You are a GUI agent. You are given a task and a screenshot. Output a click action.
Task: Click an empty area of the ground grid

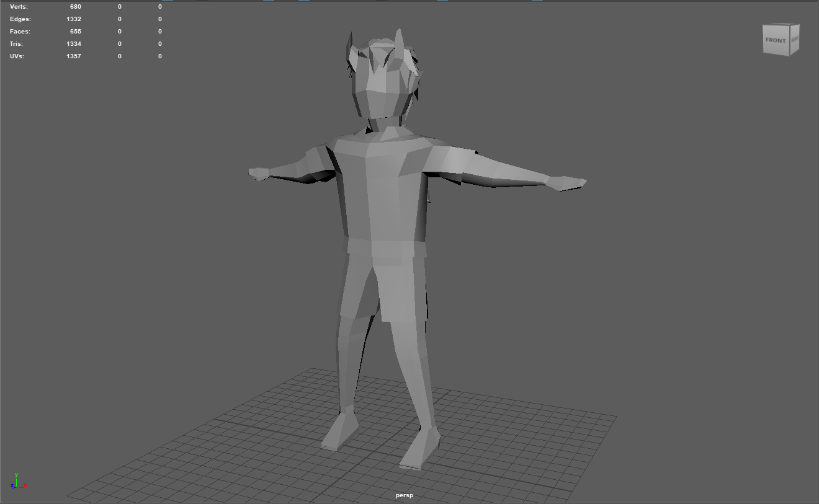coord(527,446)
